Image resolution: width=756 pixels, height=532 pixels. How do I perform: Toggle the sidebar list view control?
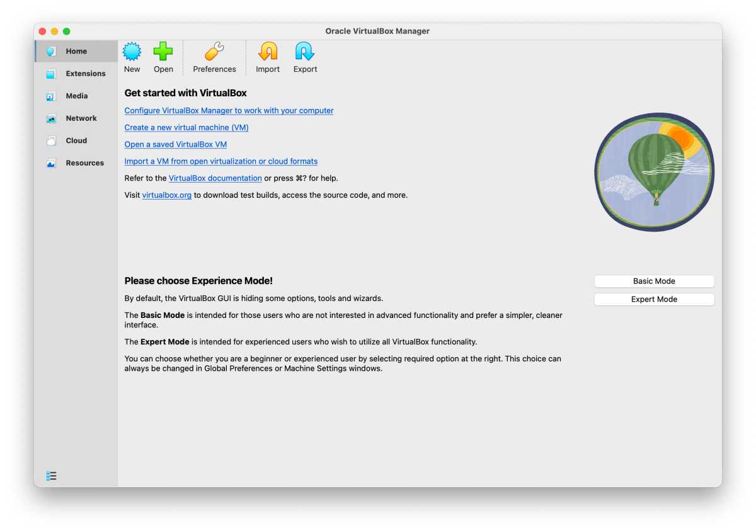(51, 475)
